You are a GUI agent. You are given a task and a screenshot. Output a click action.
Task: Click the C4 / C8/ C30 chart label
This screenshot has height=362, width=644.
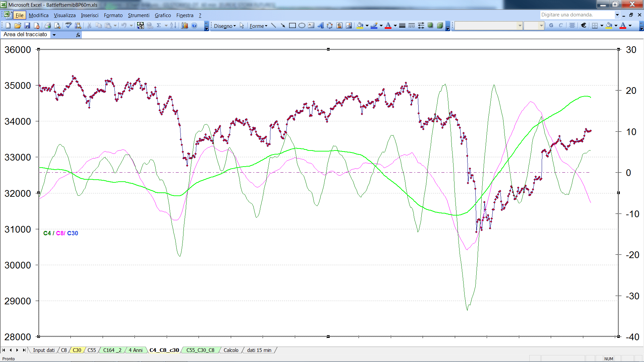61,233
